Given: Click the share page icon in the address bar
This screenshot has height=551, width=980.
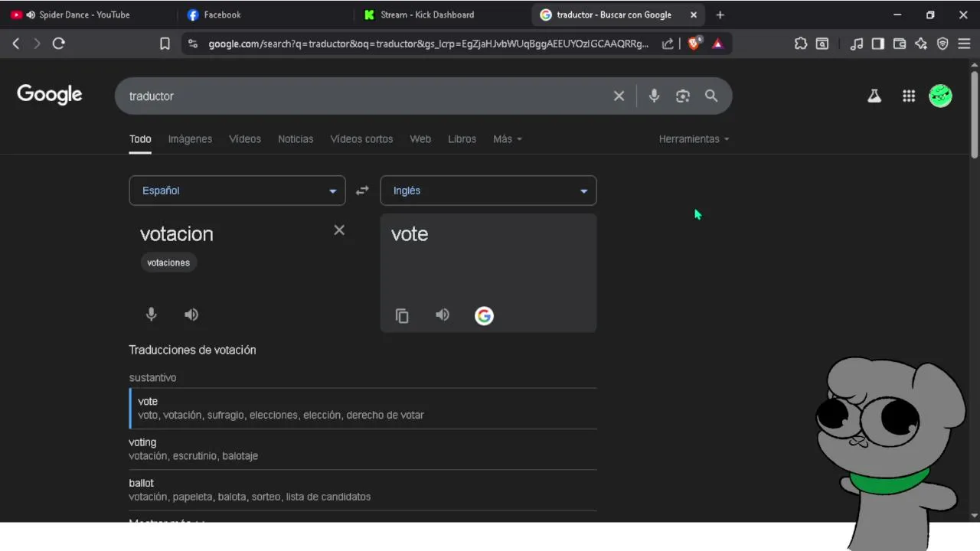Looking at the screenshot, I should tap(668, 44).
